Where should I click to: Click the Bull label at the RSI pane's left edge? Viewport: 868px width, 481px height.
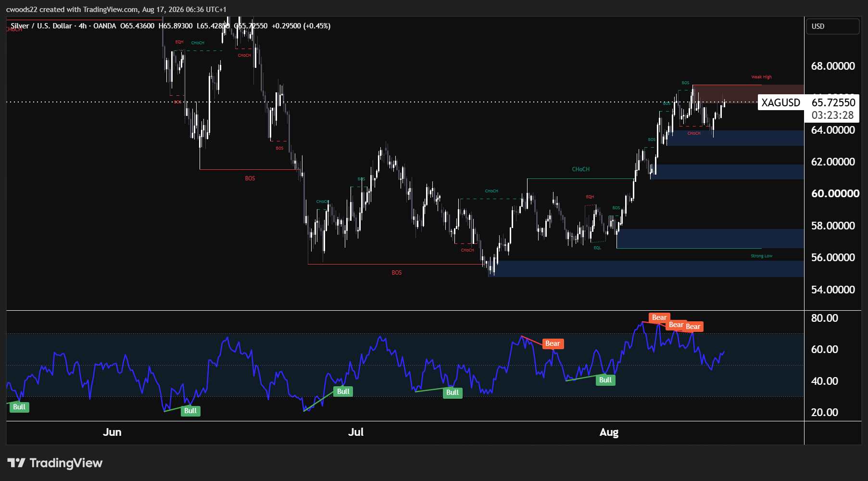click(19, 407)
